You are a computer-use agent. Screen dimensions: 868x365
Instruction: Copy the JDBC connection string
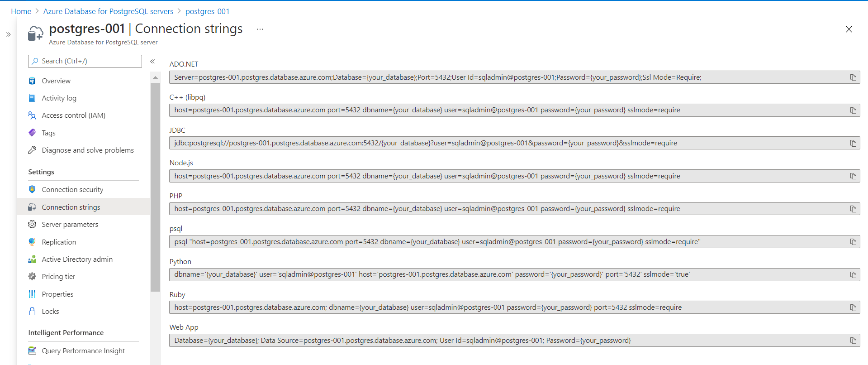pos(853,143)
